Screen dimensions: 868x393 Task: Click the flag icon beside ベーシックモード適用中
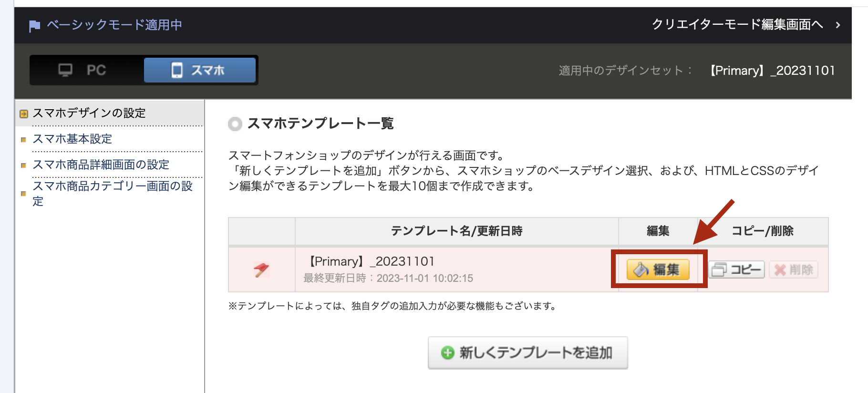coord(34,26)
